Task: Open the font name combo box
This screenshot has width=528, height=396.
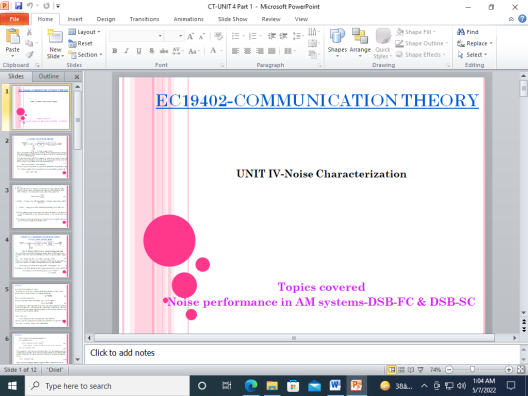Action: tap(136, 36)
